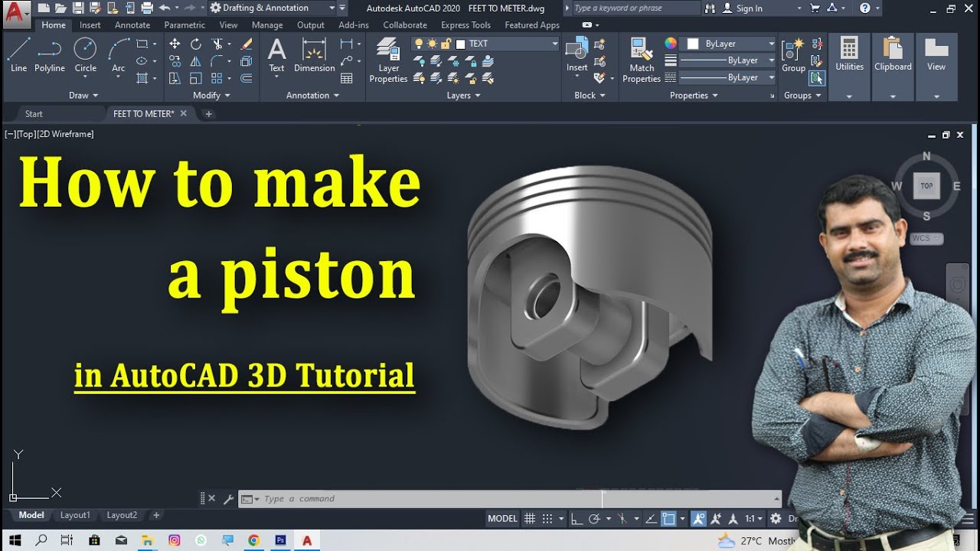Screen dimensions: 980x551
Task: Click the Erase tool icon
Action: (x=247, y=44)
